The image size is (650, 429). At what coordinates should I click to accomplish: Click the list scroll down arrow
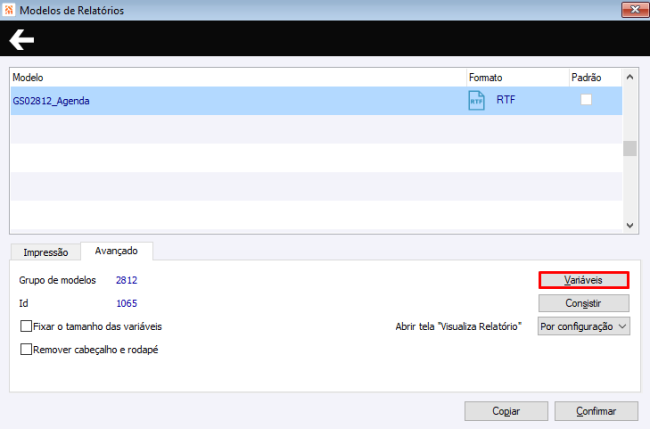630,225
